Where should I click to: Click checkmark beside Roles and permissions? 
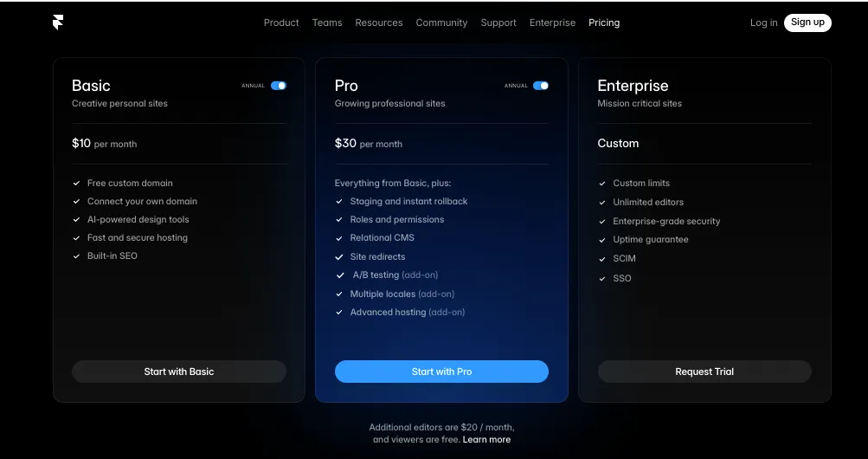[339, 220]
